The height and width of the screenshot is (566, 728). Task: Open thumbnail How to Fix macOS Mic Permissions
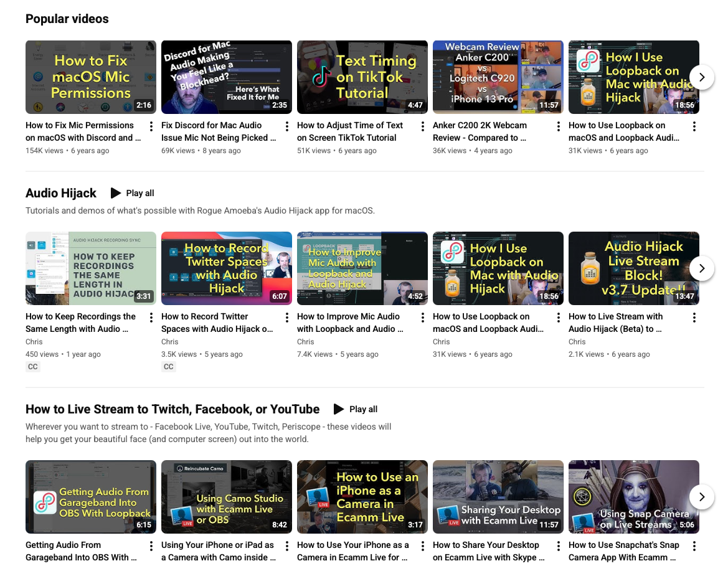(91, 77)
